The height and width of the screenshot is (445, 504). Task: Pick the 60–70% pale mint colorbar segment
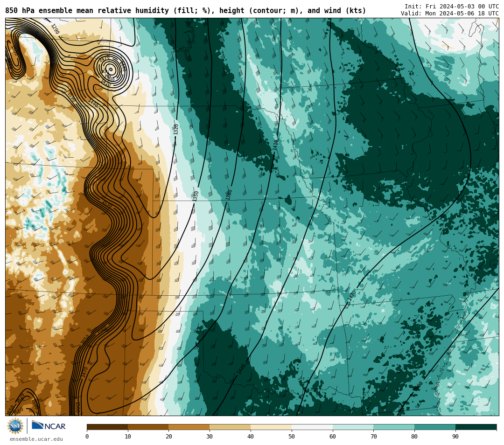pyautogui.click(x=353, y=427)
